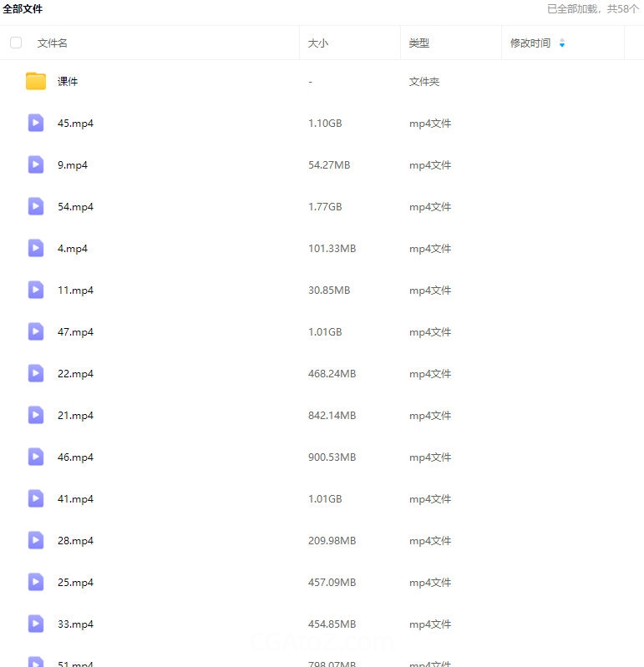Select the 28.mp4 file row
This screenshot has width=644, height=667.
tap(251, 541)
